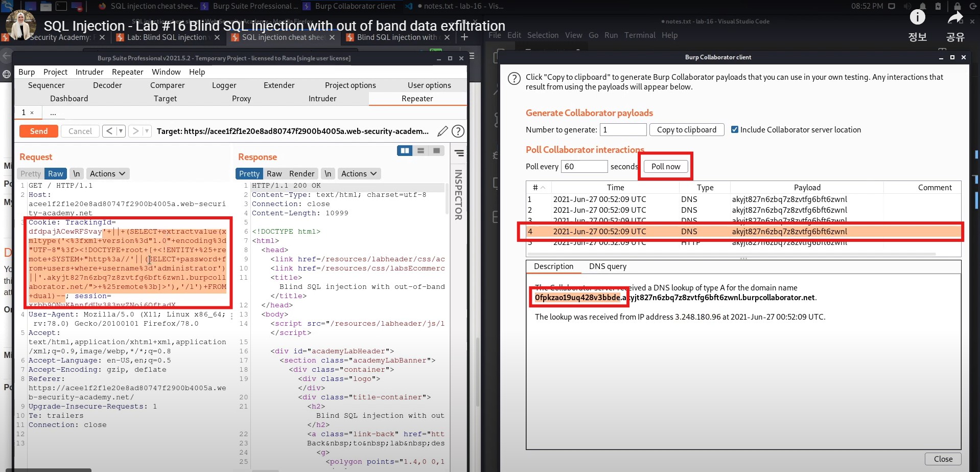Go to previous request with back arrow
The width and height of the screenshot is (980, 472).
click(x=109, y=131)
